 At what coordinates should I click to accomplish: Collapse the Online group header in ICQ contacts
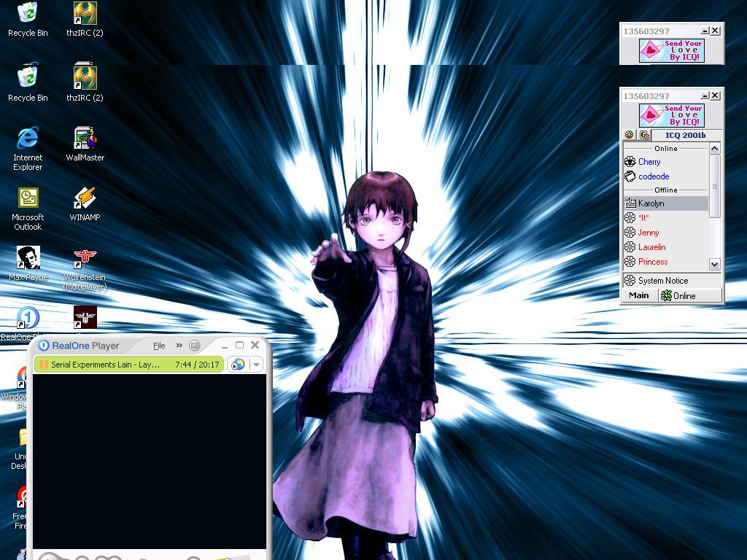click(665, 149)
